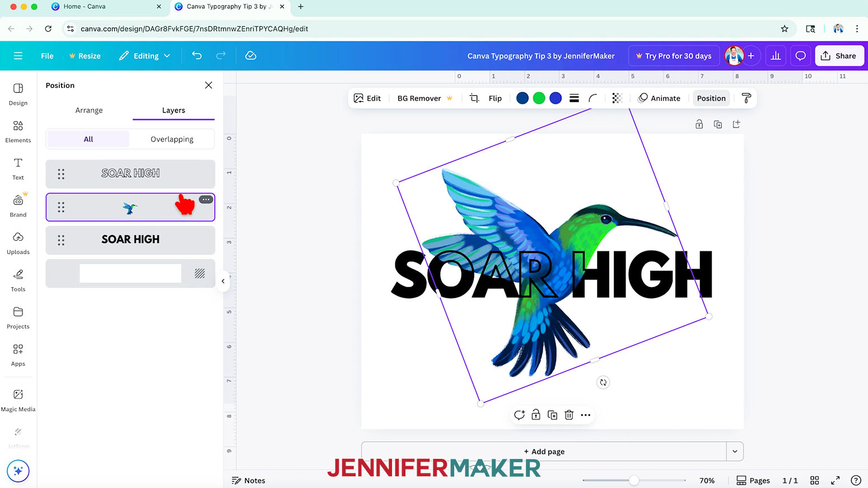Open the analytics bar chart icon

coord(776,55)
